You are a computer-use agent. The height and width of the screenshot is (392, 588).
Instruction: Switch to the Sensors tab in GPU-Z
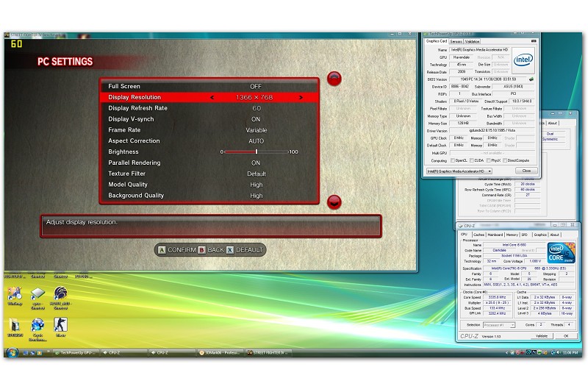click(456, 42)
